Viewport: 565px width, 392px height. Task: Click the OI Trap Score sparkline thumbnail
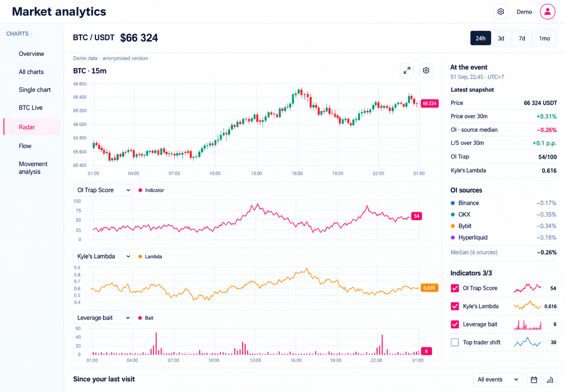pyautogui.click(x=528, y=288)
